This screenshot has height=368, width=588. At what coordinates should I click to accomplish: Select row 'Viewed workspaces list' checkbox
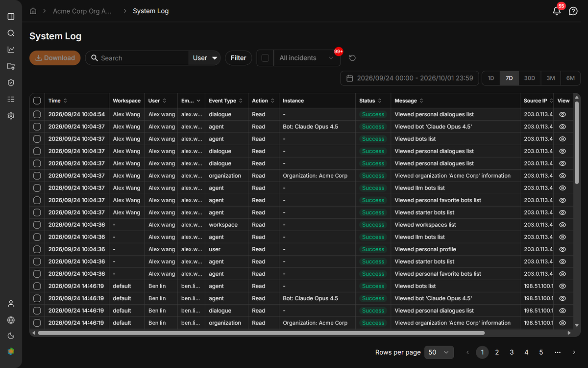click(x=37, y=225)
